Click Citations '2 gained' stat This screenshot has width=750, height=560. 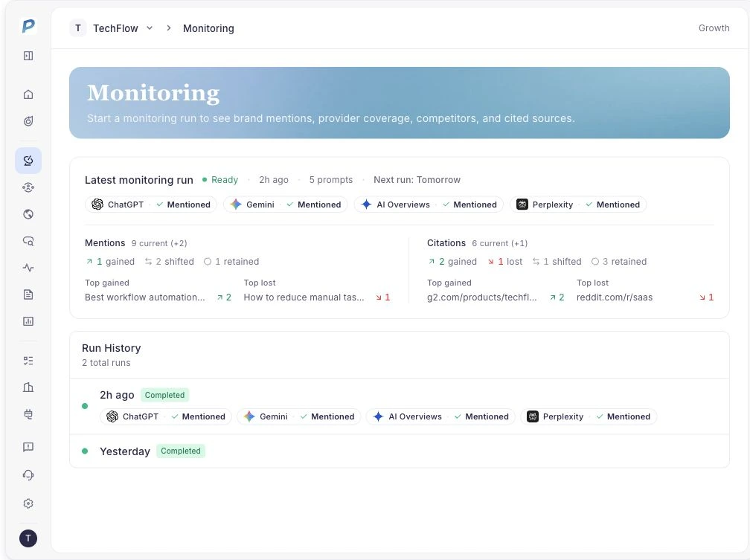(452, 262)
